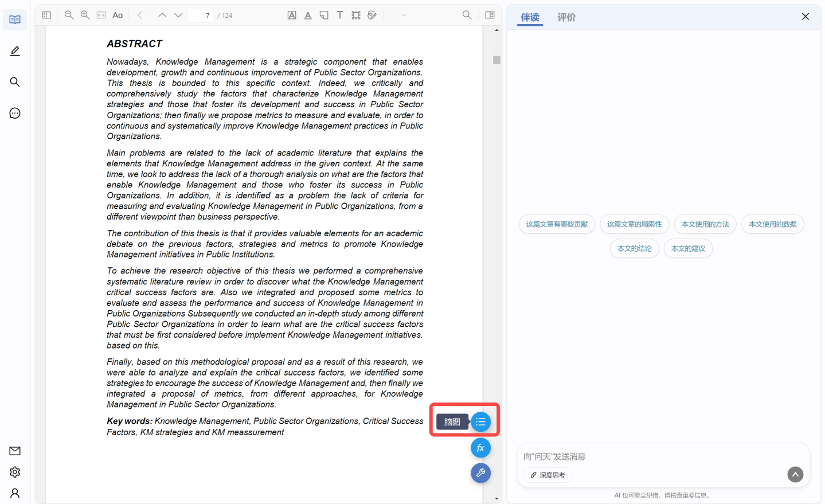Select the text highlight tool

pos(292,15)
